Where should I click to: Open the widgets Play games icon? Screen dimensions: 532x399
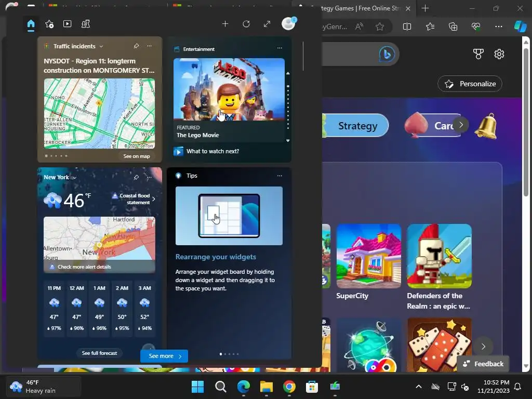pos(86,24)
